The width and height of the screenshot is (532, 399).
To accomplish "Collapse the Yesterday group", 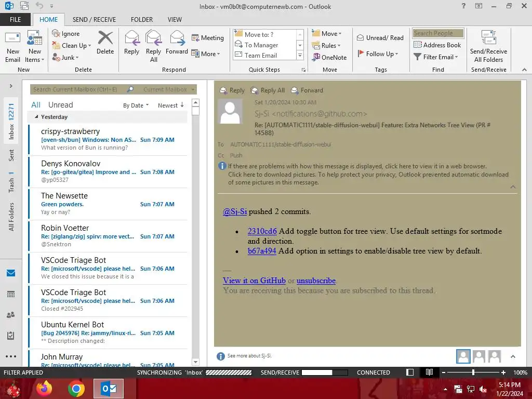I will click(x=36, y=117).
